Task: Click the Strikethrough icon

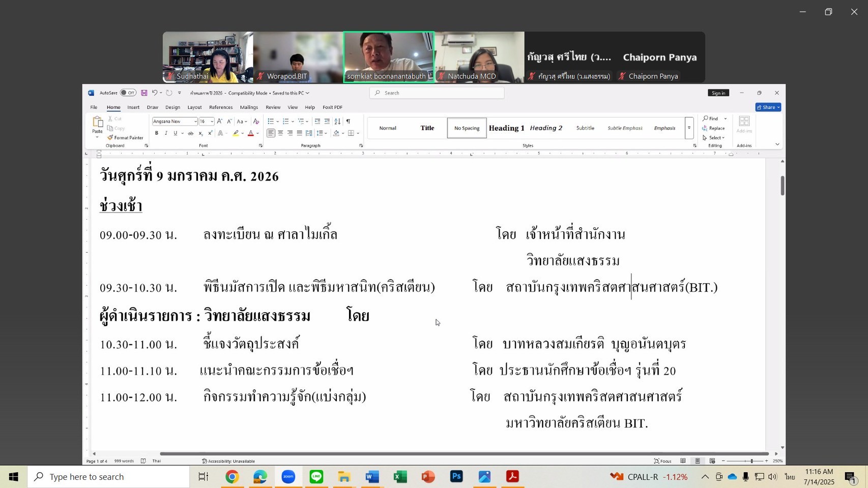Action: pyautogui.click(x=191, y=133)
